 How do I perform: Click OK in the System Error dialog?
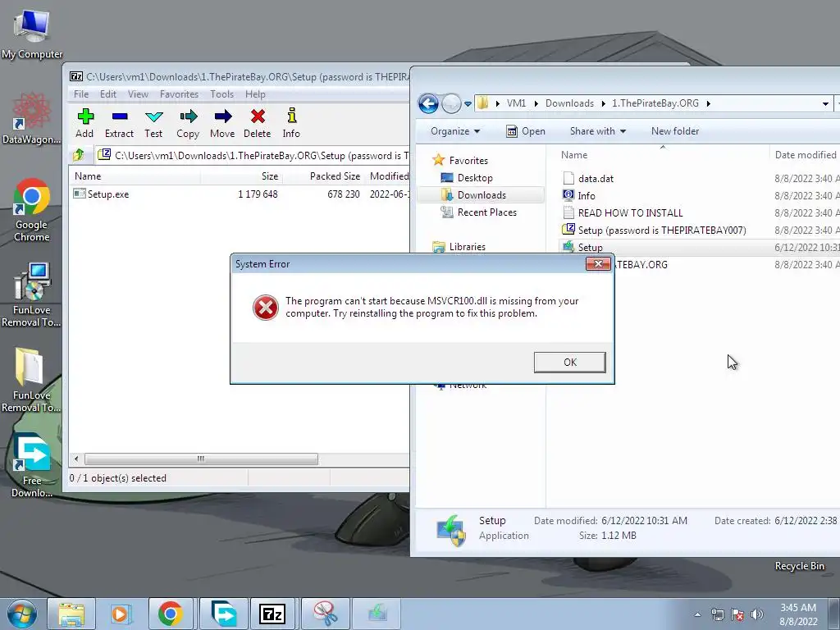(570, 362)
